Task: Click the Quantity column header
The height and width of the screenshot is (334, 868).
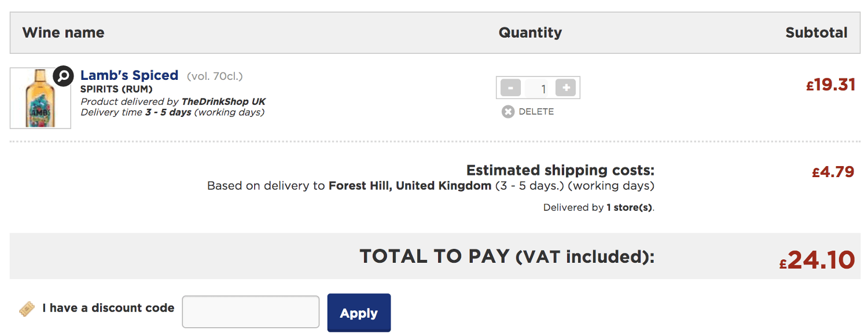Action: point(530,32)
